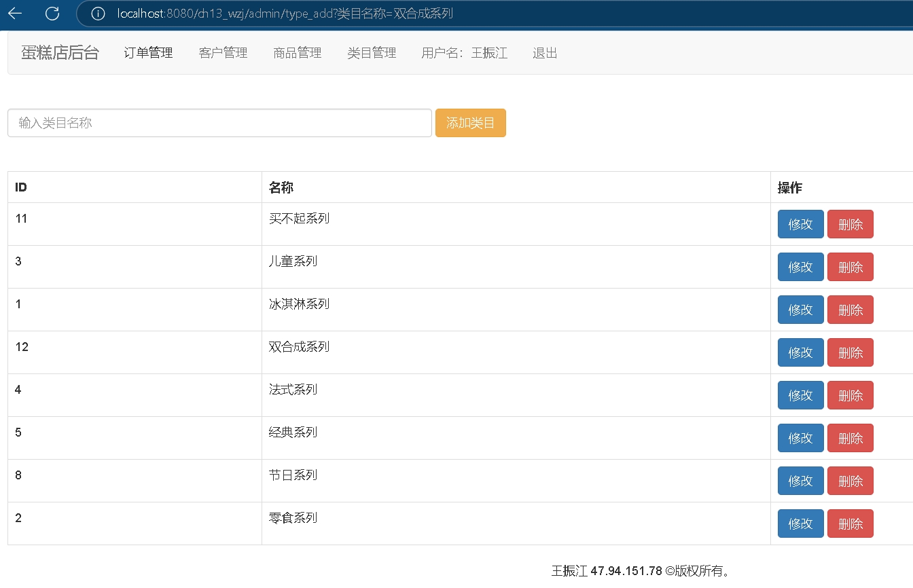Open the 客户管理 menu item
Viewport: 913px width, 588px height.
pos(223,53)
